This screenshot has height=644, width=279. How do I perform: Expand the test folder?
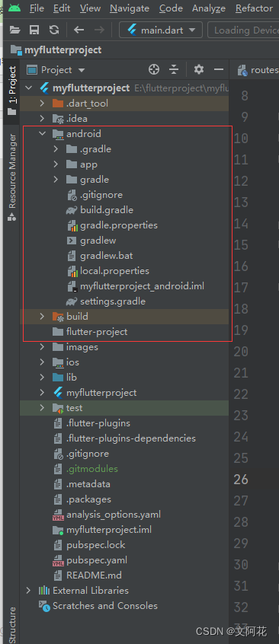pyautogui.click(x=42, y=408)
